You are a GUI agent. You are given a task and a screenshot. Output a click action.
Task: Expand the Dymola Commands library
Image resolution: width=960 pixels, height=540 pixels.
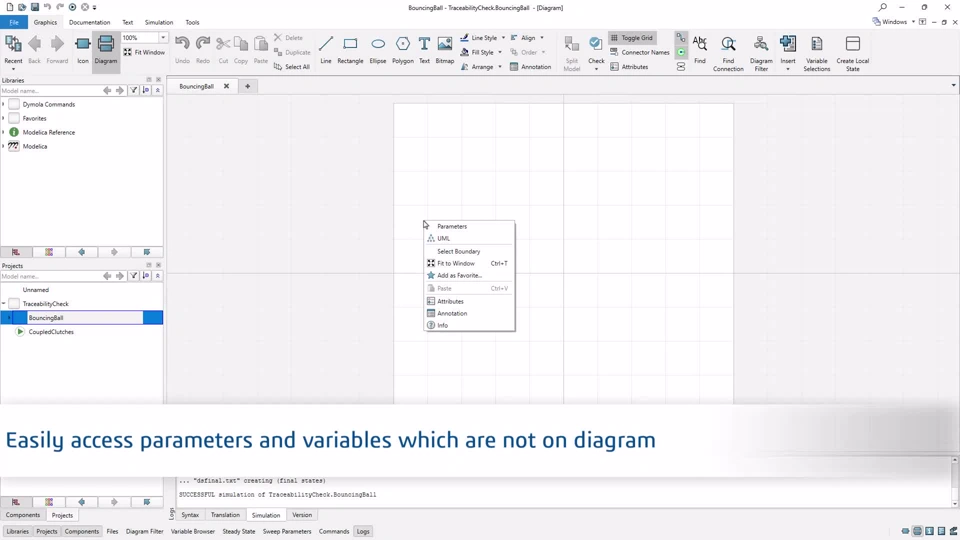click(x=4, y=104)
